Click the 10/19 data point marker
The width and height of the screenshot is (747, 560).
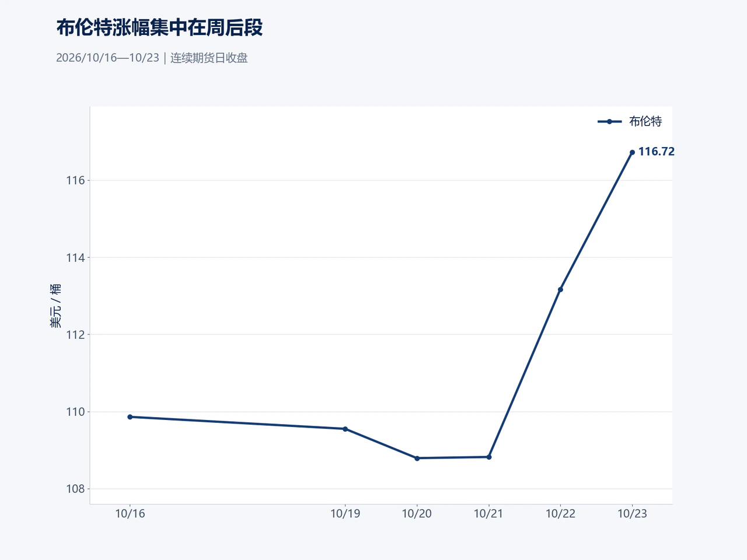pyautogui.click(x=345, y=429)
